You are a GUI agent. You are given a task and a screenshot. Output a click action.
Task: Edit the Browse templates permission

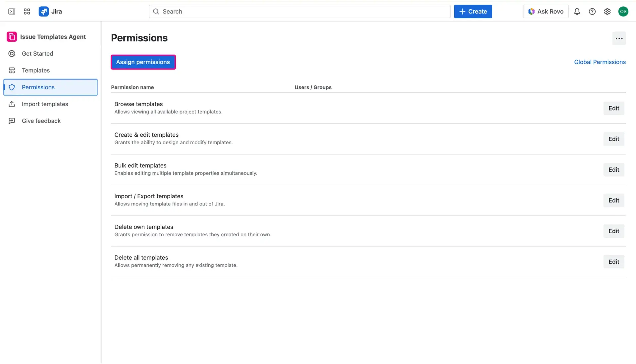coord(613,108)
